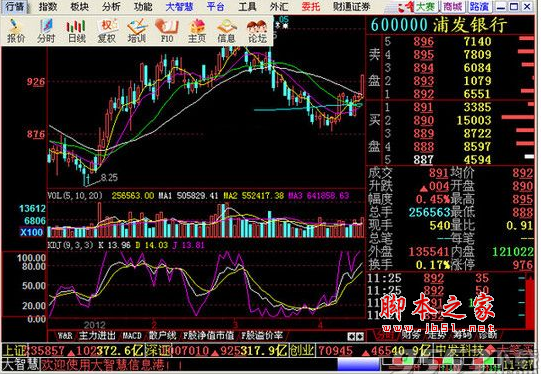Select the 主力进出 indicator tab
The height and width of the screenshot is (374, 541).
97,335
